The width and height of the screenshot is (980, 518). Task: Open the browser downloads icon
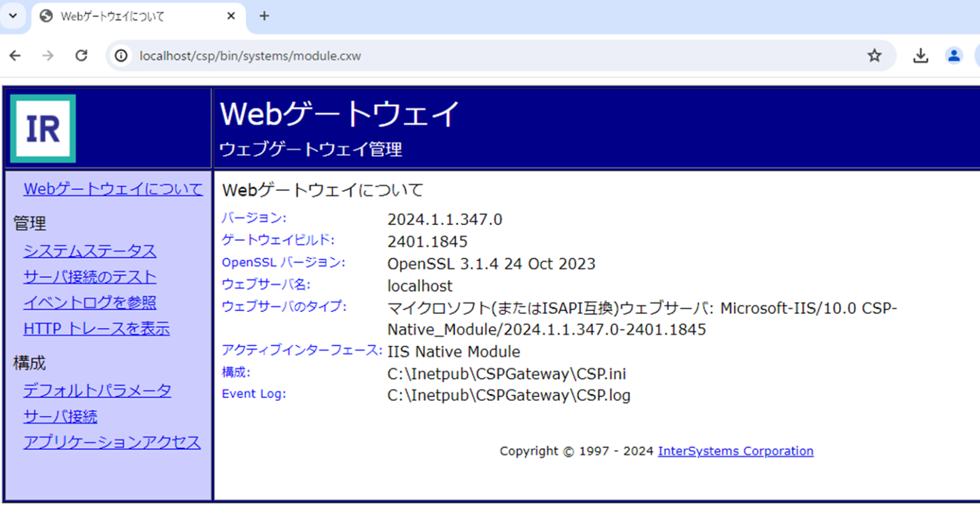[x=920, y=56]
